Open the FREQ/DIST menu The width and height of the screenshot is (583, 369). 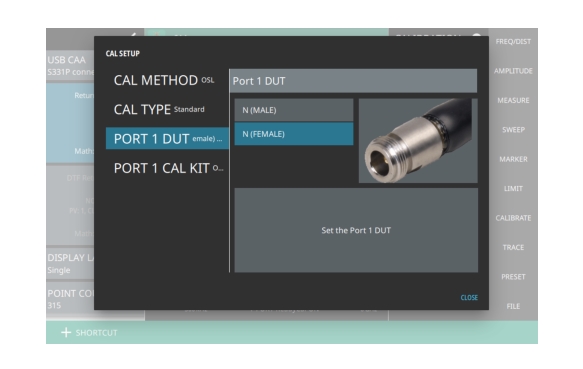[513, 42]
